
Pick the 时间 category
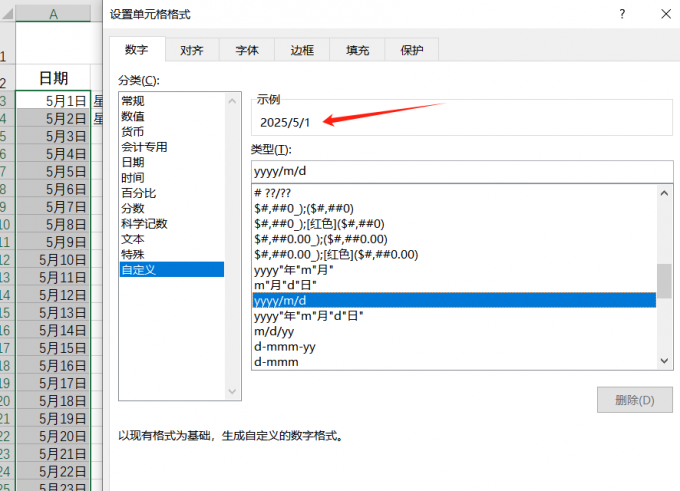pos(172,177)
